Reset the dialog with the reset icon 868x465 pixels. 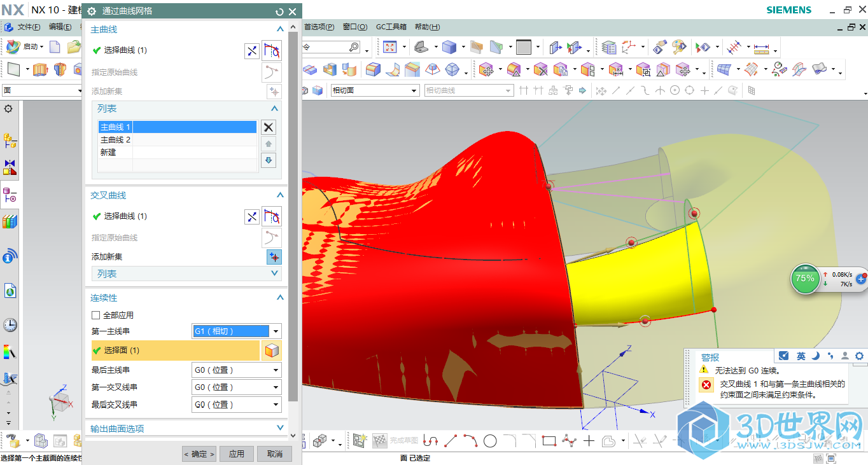[279, 11]
